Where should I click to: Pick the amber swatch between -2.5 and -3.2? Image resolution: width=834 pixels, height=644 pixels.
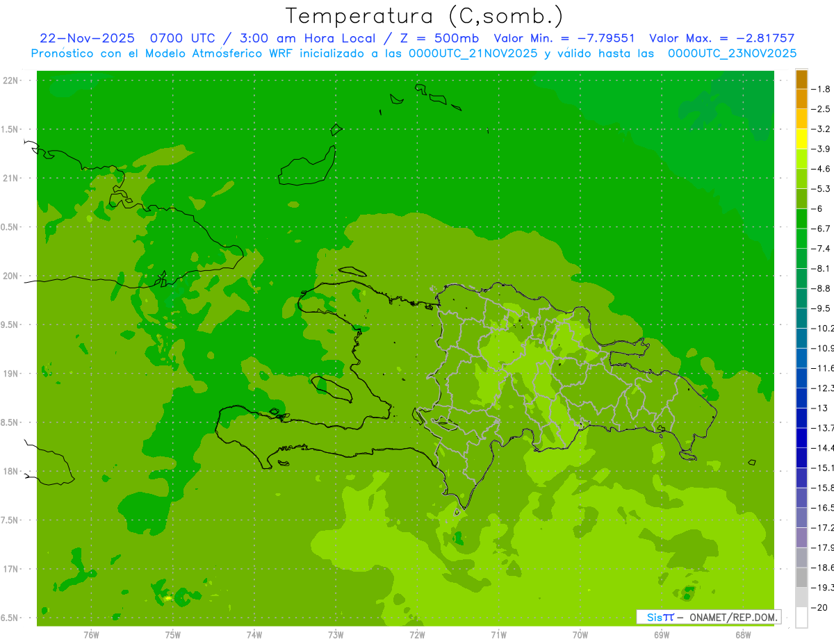[801, 119]
